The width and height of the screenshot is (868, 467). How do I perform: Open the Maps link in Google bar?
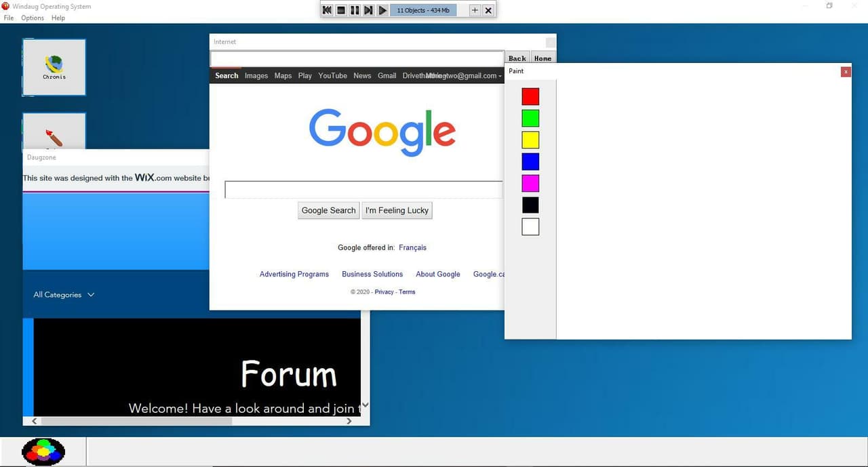click(283, 76)
